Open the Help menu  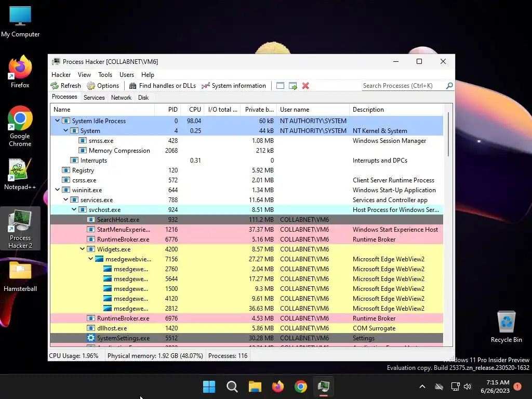pos(148,75)
